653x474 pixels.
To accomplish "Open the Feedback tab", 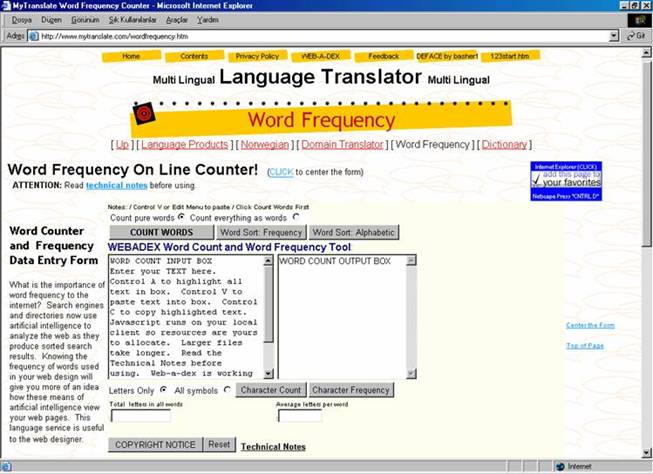I will [x=384, y=56].
